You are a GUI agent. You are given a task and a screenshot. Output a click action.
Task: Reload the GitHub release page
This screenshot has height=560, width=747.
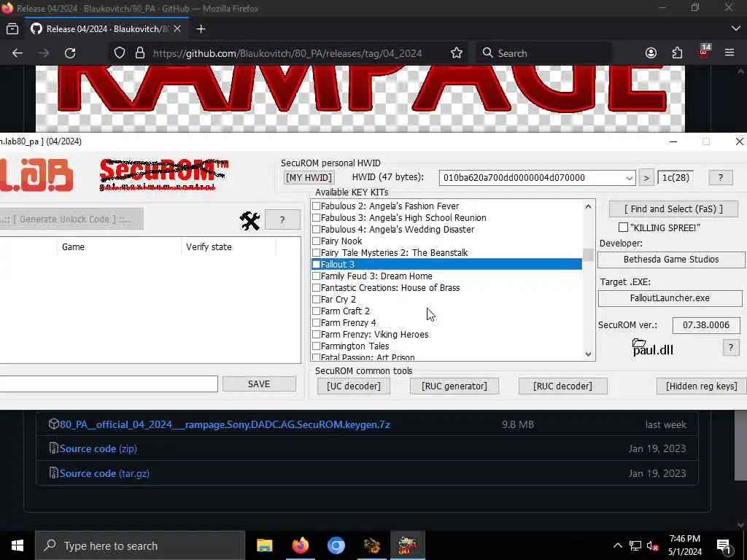71,52
